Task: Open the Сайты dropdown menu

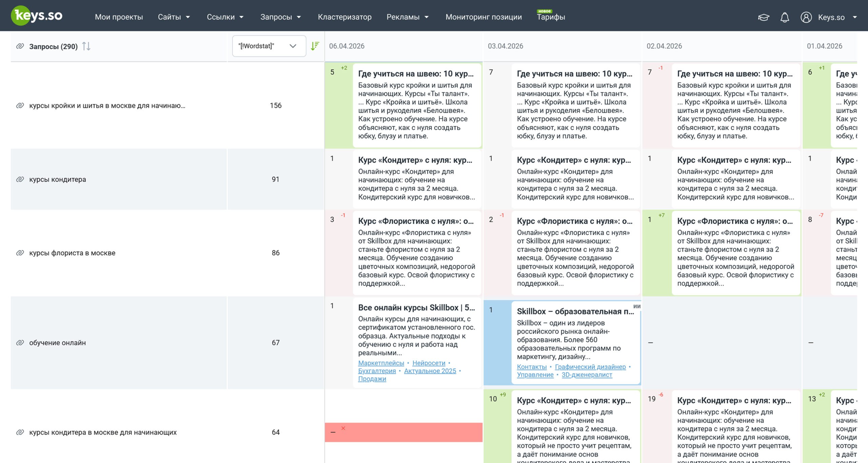Action: pos(174,17)
